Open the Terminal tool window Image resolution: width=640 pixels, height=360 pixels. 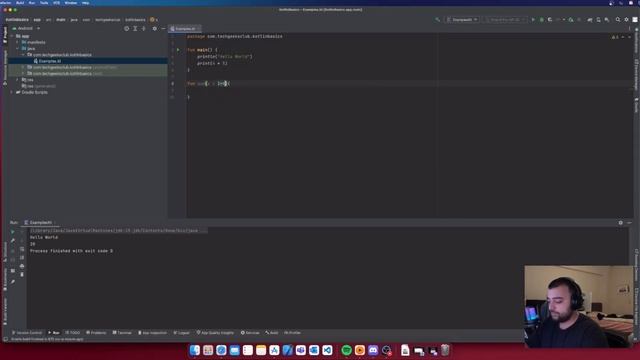[122, 333]
